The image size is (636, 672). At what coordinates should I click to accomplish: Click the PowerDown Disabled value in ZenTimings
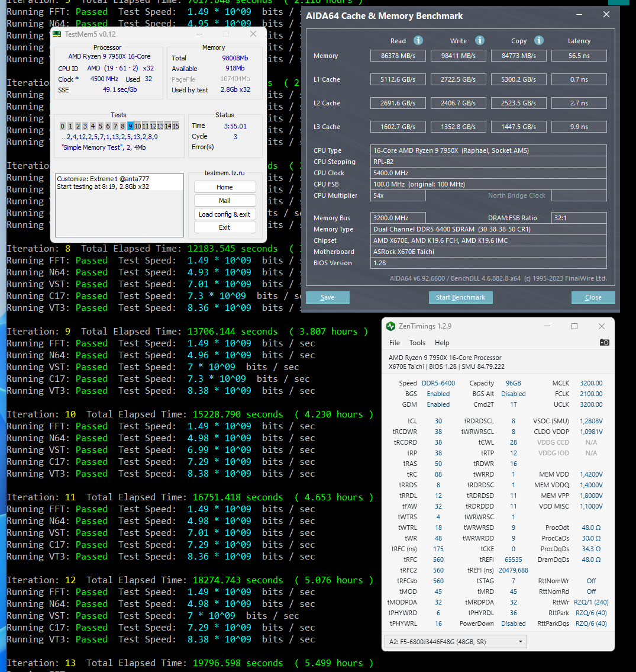point(513,623)
